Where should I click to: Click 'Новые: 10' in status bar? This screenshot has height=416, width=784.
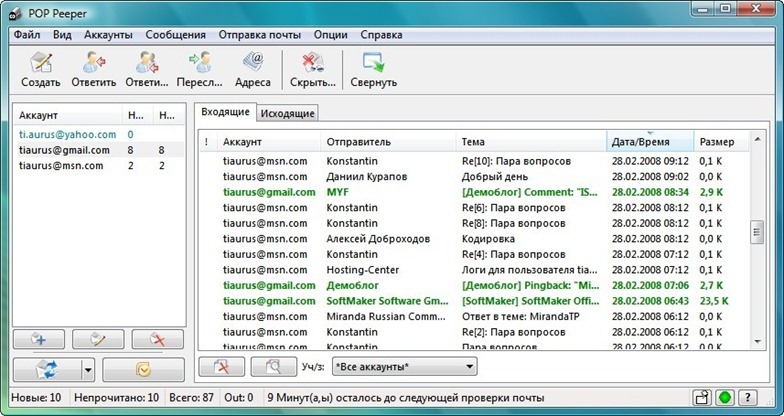pyautogui.click(x=36, y=398)
